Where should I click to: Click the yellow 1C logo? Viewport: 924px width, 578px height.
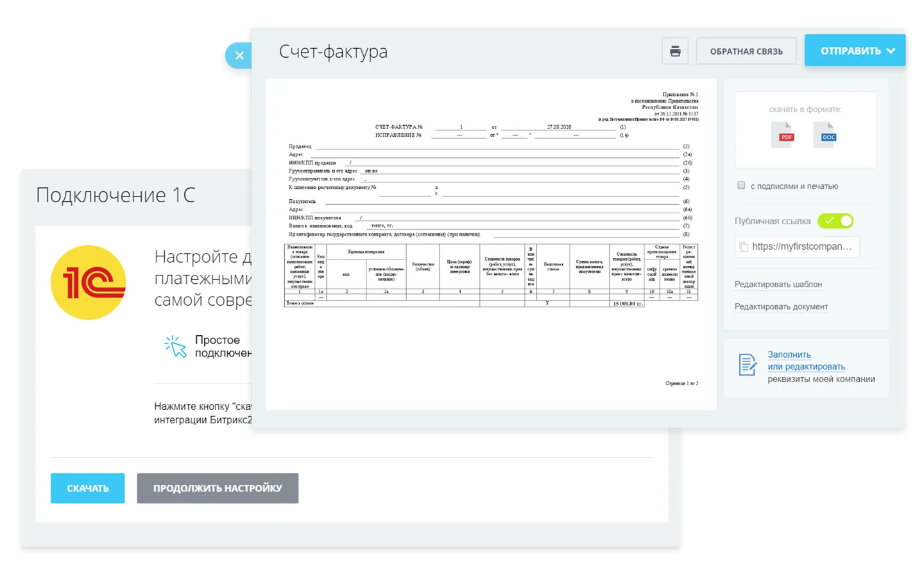[89, 283]
